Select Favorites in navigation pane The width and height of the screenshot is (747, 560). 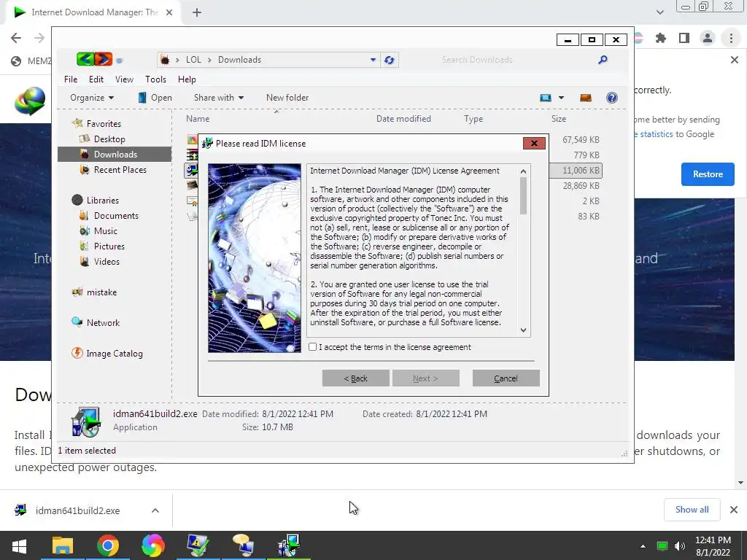[x=104, y=124]
